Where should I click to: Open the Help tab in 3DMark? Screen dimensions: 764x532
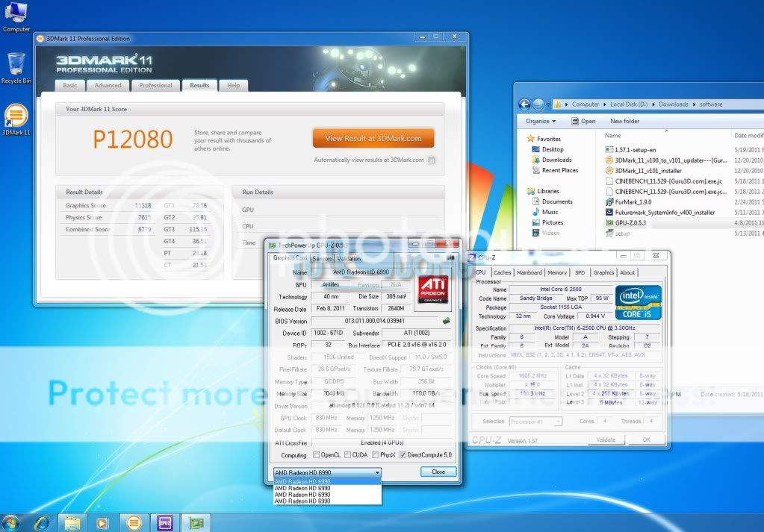tap(234, 86)
